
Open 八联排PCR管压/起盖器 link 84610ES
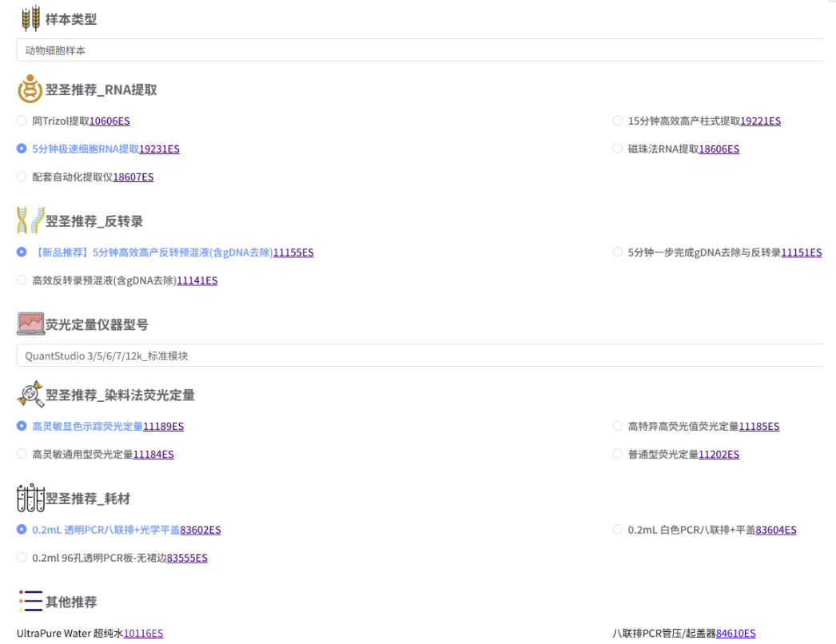point(736,633)
